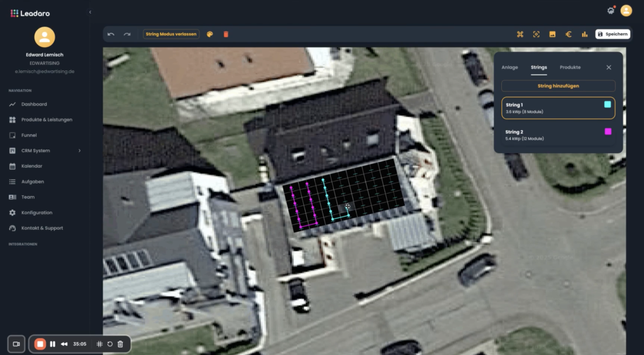
Task: Click the command key shortcut icon
Action: (520, 34)
